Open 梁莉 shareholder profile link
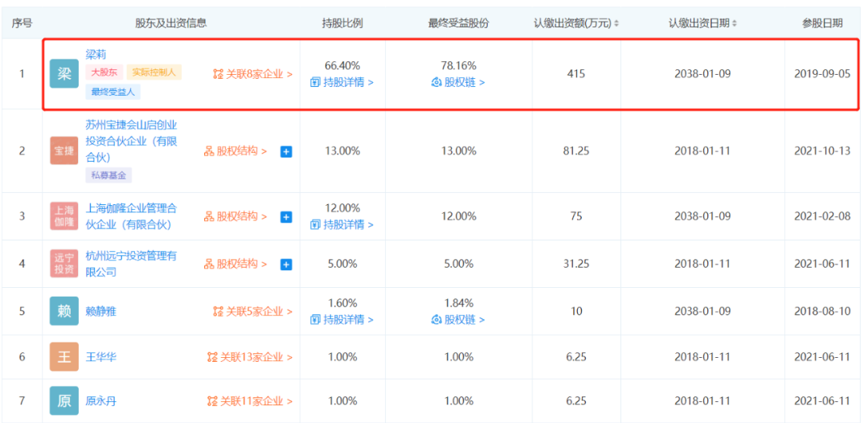 coord(95,54)
